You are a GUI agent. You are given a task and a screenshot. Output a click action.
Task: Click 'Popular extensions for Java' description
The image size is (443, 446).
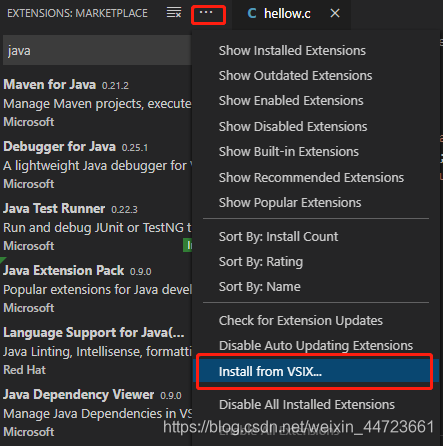[97, 290]
